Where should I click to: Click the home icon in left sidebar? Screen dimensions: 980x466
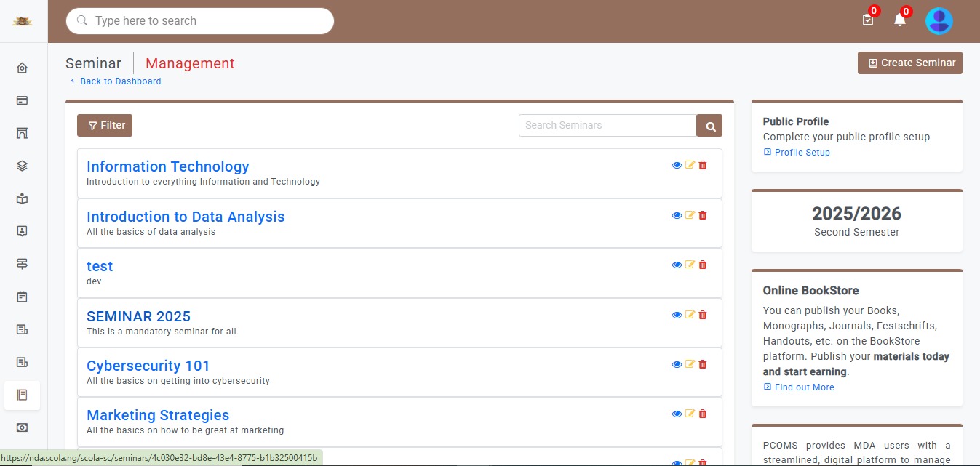[22, 68]
